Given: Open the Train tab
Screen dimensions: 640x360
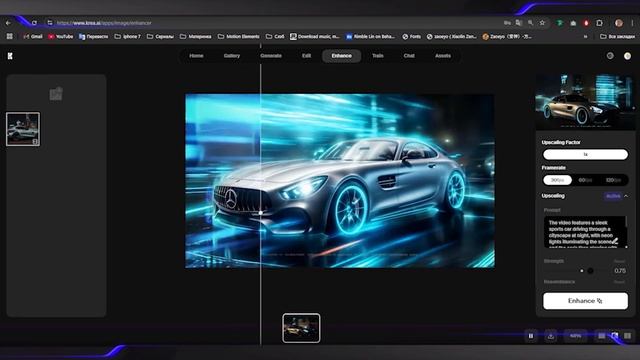Looking at the screenshot, I should (x=378, y=56).
